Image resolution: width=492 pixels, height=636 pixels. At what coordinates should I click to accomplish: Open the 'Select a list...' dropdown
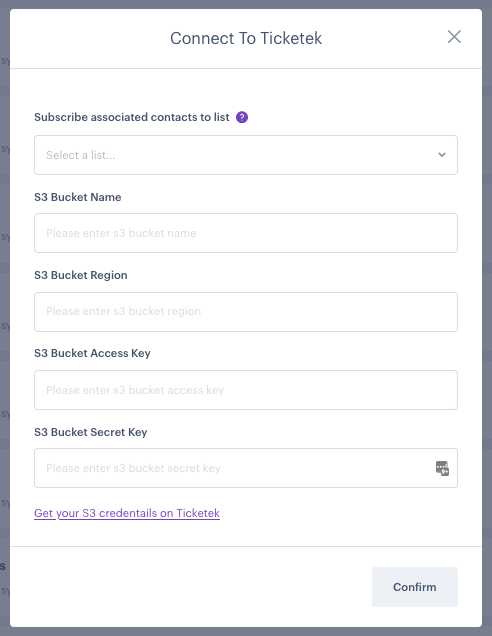coord(246,155)
